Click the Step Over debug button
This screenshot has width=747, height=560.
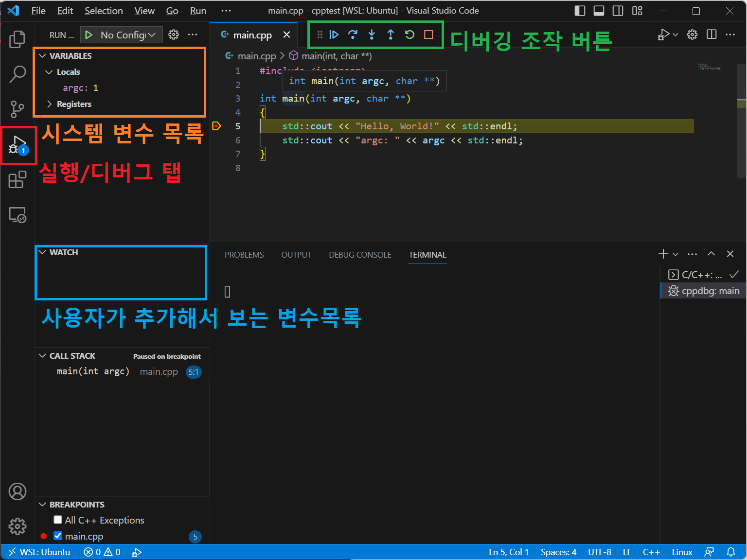point(353,35)
